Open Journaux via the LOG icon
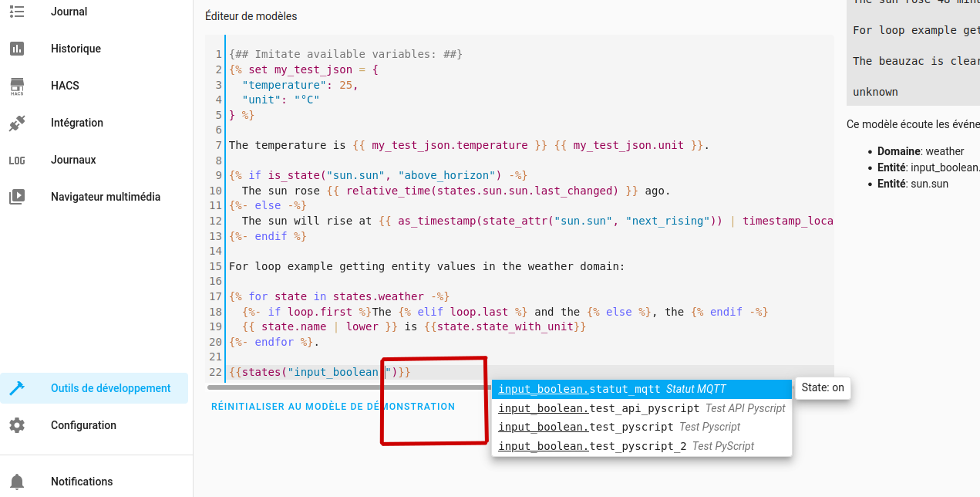This screenshot has height=497, width=980. [x=17, y=160]
